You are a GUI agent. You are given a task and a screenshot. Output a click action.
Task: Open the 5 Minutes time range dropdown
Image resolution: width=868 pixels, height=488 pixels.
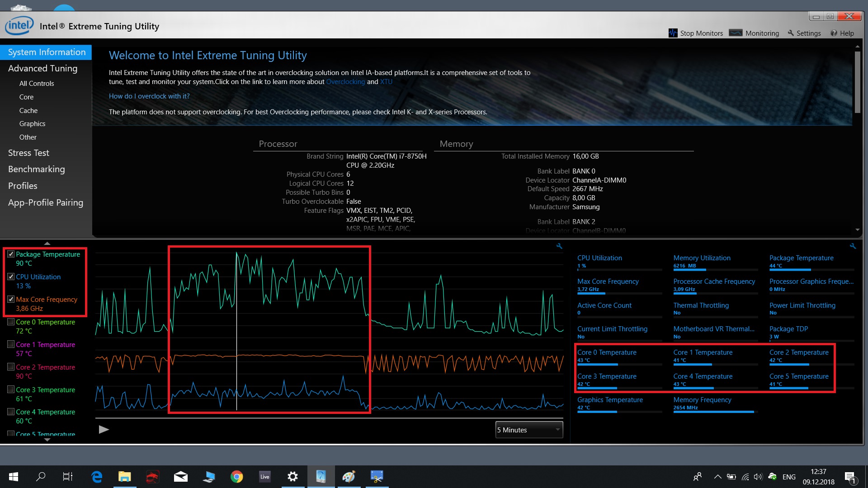coord(529,430)
